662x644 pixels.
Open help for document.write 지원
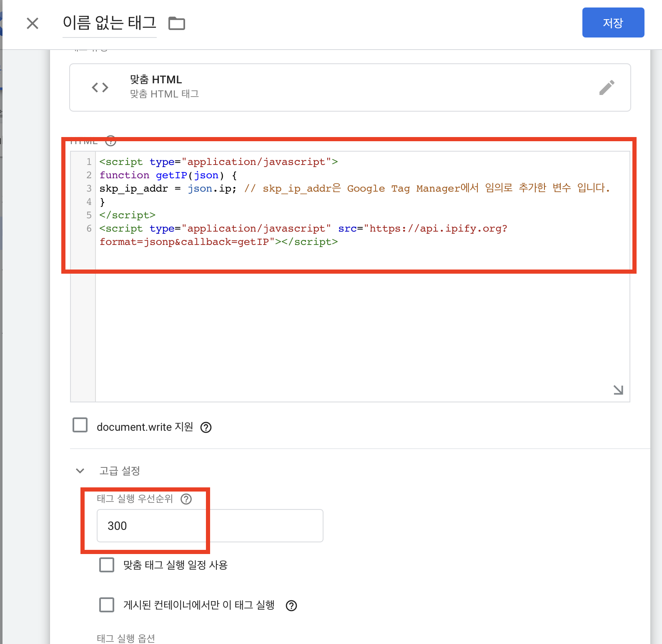point(206,427)
